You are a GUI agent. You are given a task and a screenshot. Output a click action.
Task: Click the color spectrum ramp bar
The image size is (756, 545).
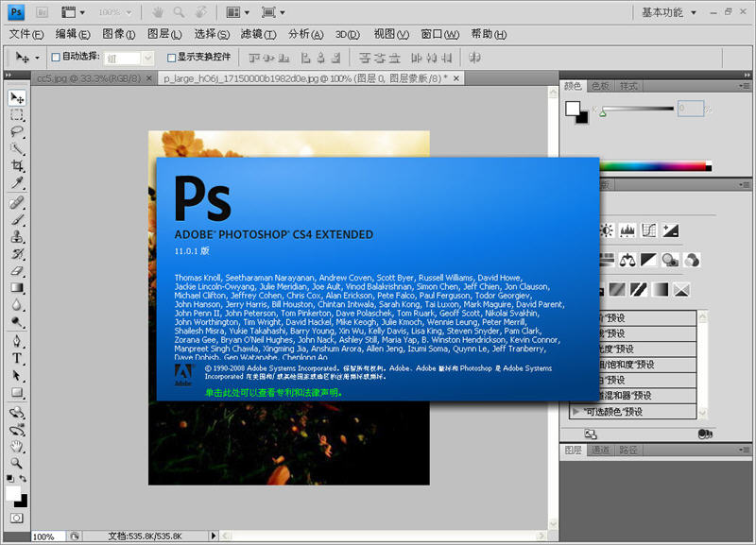pos(655,167)
